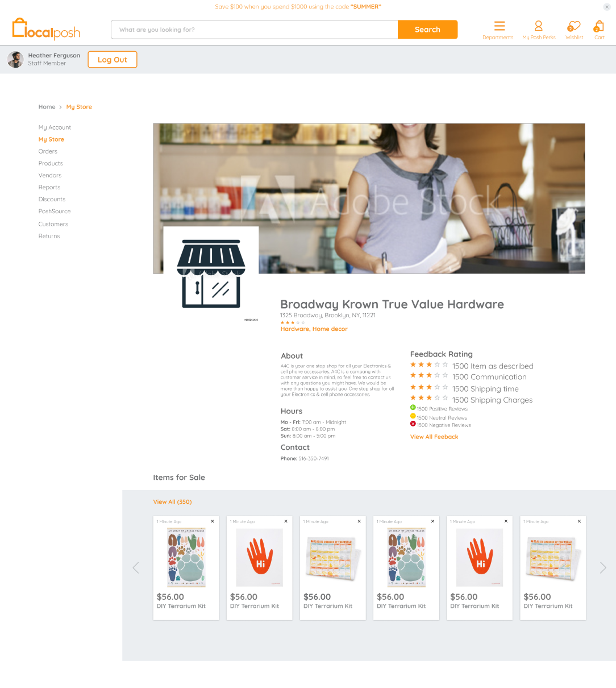This screenshot has height=688, width=616.
Task: Click 1500 Neutral Reviews text
Action: (x=442, y=418)
